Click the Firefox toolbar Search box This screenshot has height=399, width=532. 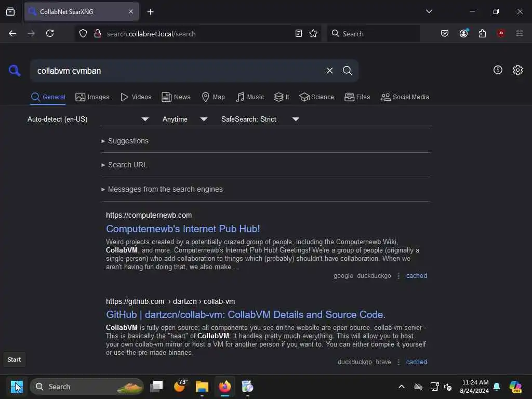(x=373, y=34)
